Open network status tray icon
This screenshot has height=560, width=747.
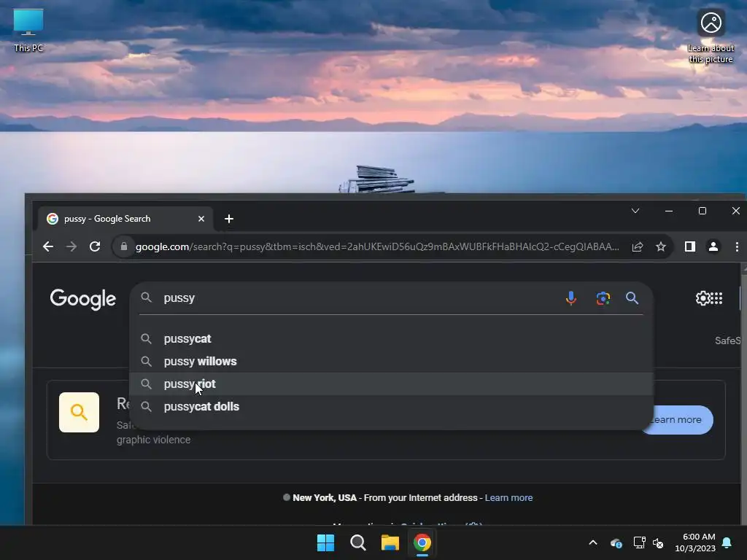[639, 542]
